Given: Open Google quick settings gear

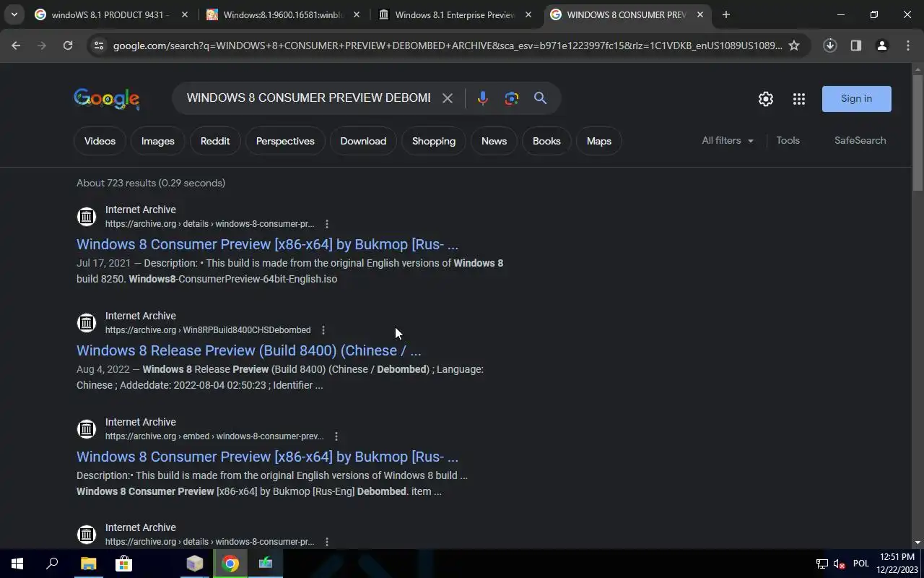Looking at the screenshot, I should [766, 99].
